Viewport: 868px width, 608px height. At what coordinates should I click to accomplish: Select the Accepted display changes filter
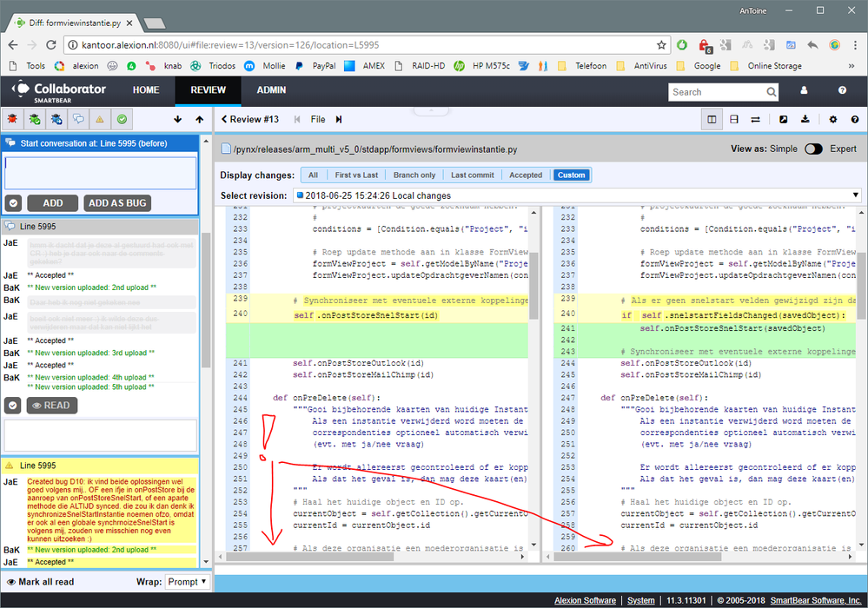coord(526,174)
